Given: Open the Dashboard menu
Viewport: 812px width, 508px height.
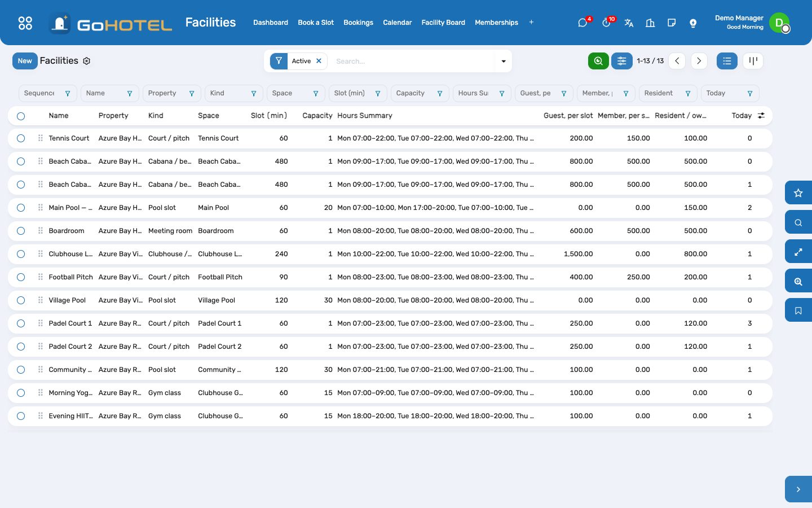Looking at the screenshot, I should (x=271, y=23).
